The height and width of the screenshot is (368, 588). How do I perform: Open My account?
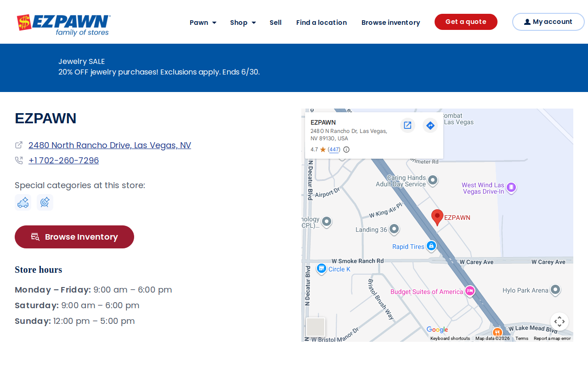(x=548, y=22)
